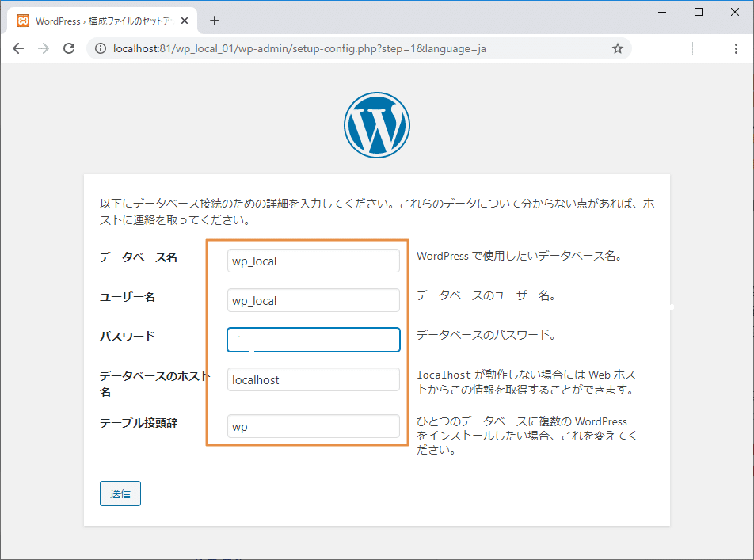This screenshot has width=754, height=560.
Task: Minimize the browser window
Action: tap(662, 12)
